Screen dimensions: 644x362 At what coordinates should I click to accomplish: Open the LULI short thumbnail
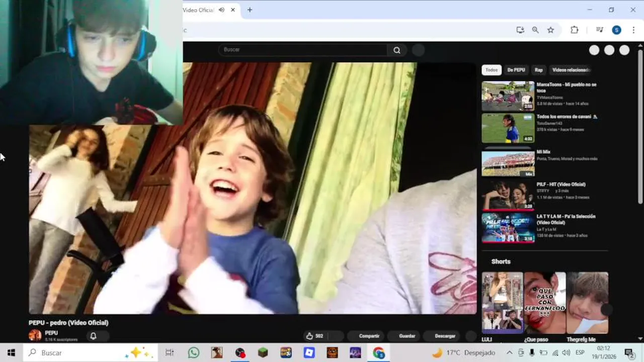pos(502,303)
